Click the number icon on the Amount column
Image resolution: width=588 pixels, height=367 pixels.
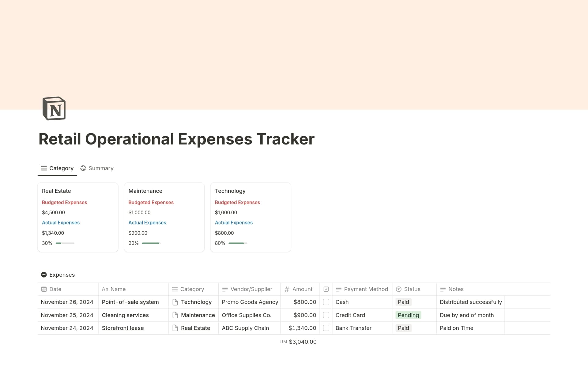(287, 289)
